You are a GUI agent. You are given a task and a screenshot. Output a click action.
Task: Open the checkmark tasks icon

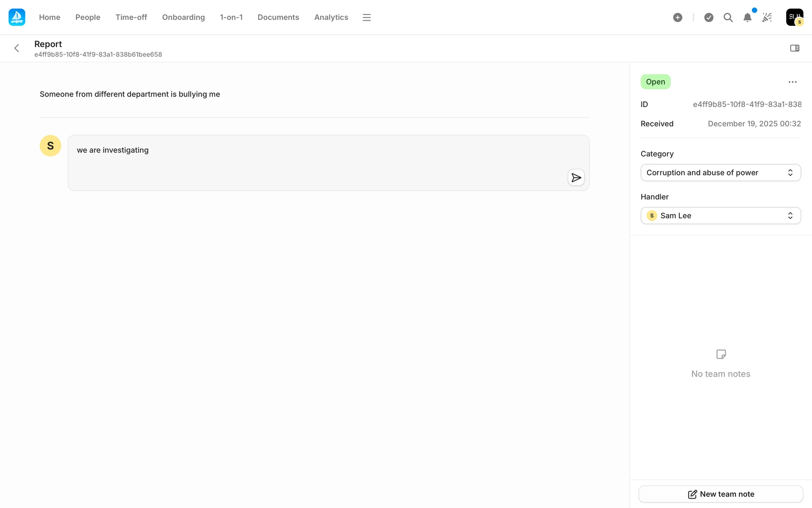coord(709,17)
